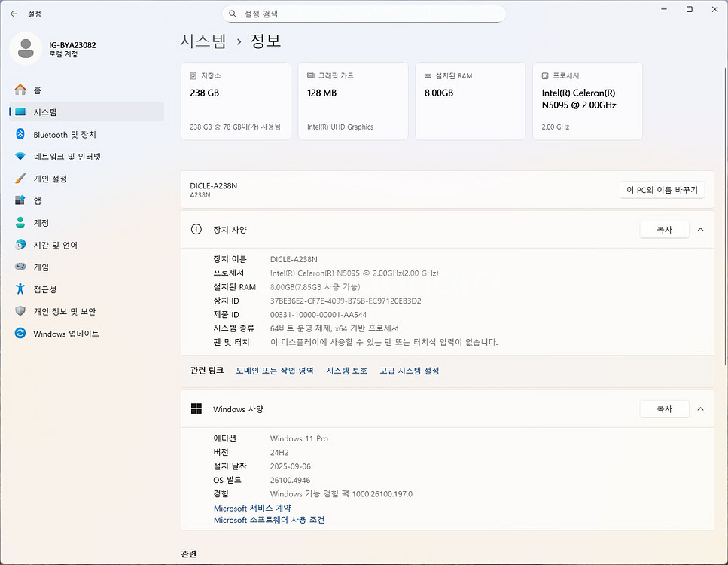Click the personalization paintbrush icon

[x=20, y=179]
